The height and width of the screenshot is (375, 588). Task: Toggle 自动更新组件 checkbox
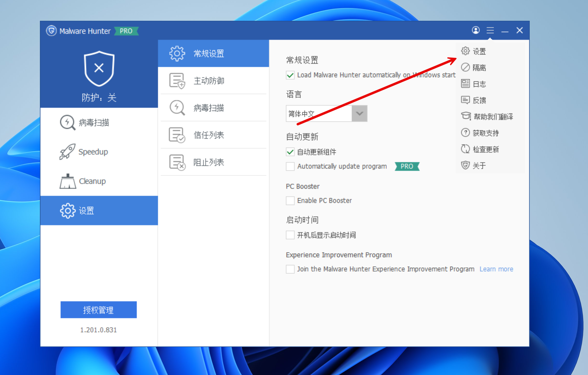pos(290,152)
